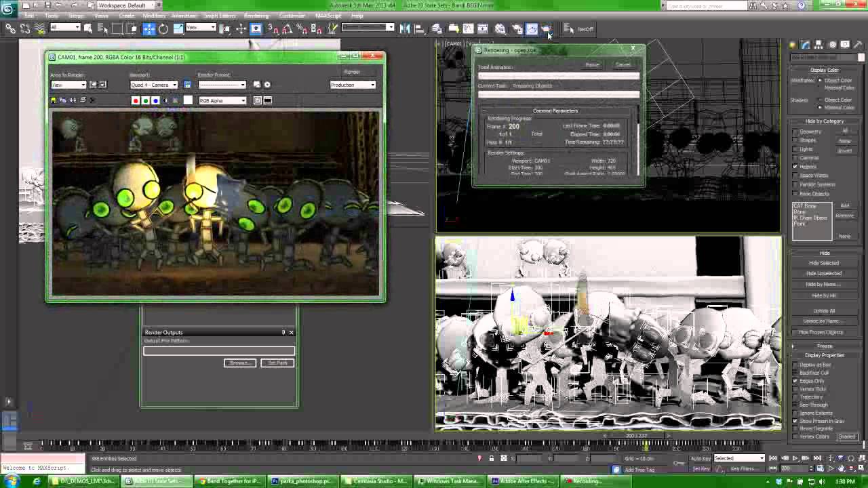868x488 pixels.
Task: Enable Display as Box checkbox
Action: (795, 365)
